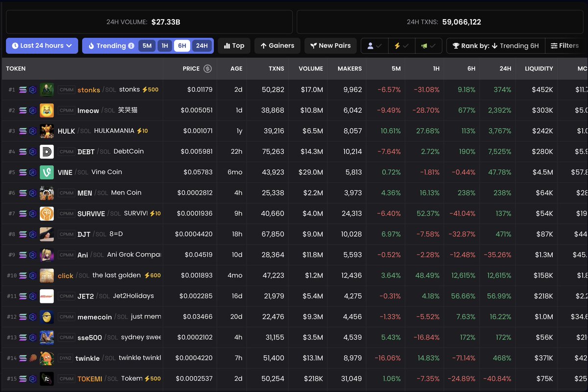Click the Raydium DEX icon in VINE row
The height and width of the screenshot is (392, 588).
click(x=32, y=172)
